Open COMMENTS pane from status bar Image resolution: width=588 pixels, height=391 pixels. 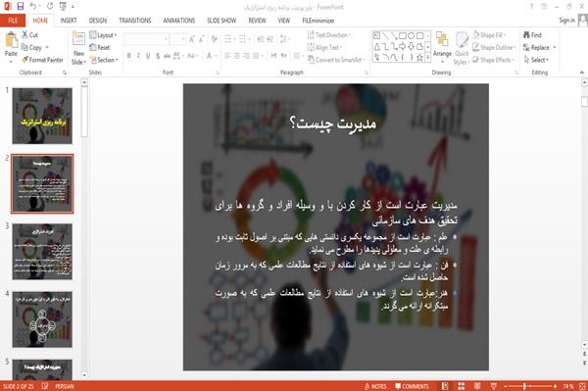click(412, 386)
